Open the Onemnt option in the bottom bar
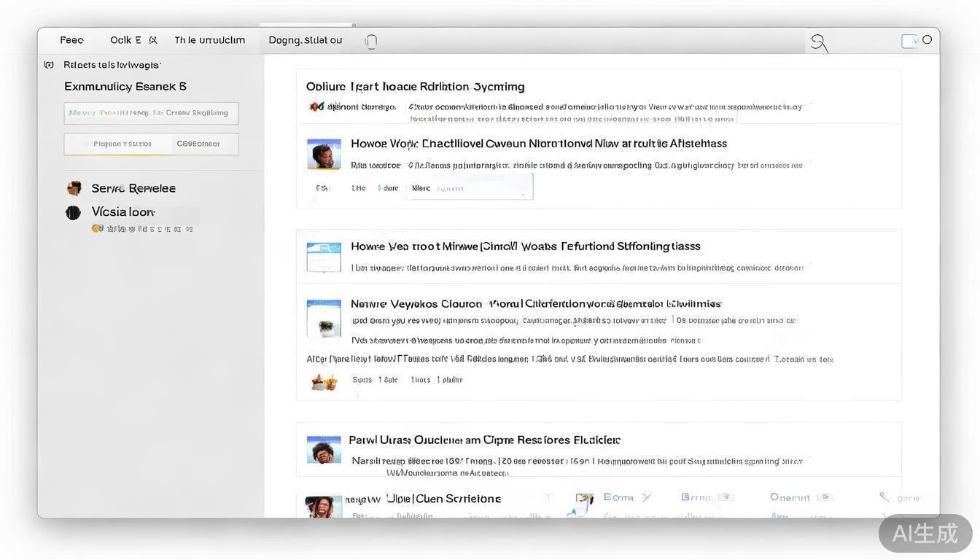The height and width of the screenshot is (560, 980). pyautogui.click(x=790, y=497)
